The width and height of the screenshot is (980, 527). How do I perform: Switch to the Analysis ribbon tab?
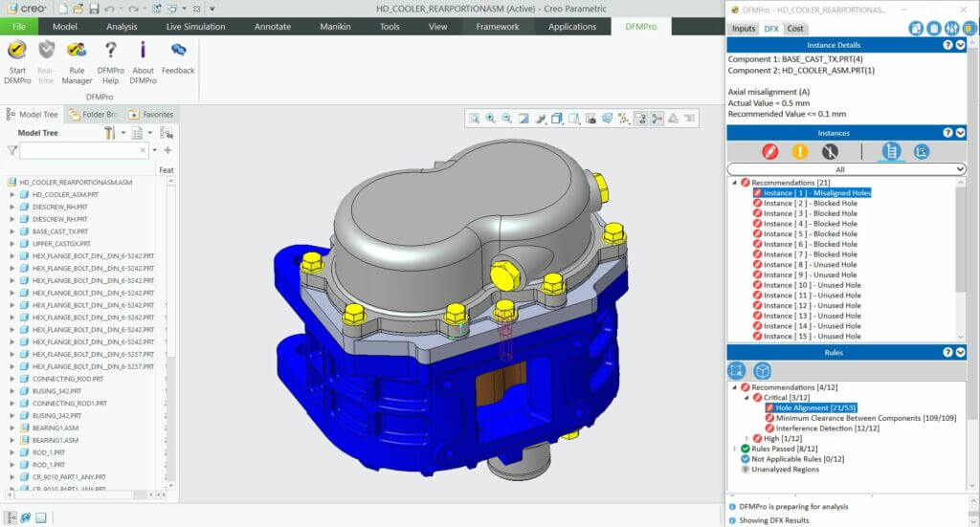[122, 26]
